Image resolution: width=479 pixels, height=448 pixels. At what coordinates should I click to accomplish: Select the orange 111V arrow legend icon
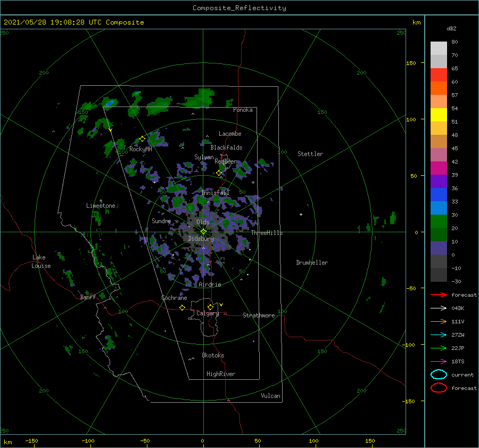pyautogui.click(x=439, y=321)
